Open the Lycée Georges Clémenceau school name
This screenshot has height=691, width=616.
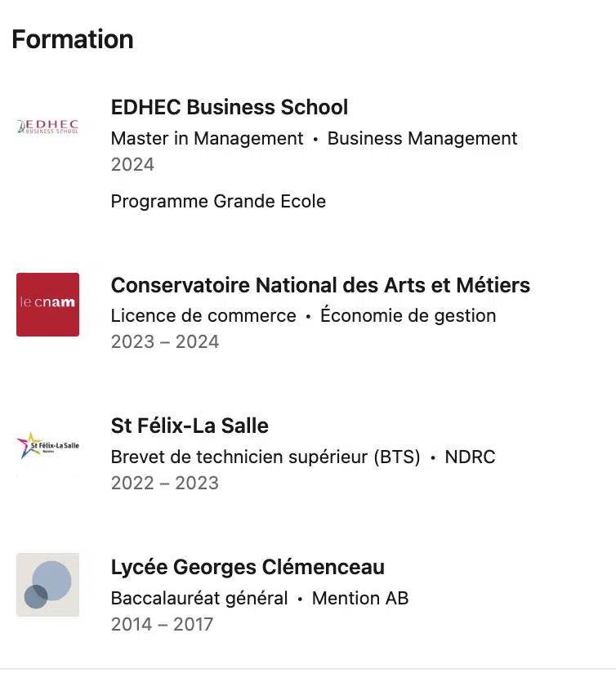pos(248,567)
